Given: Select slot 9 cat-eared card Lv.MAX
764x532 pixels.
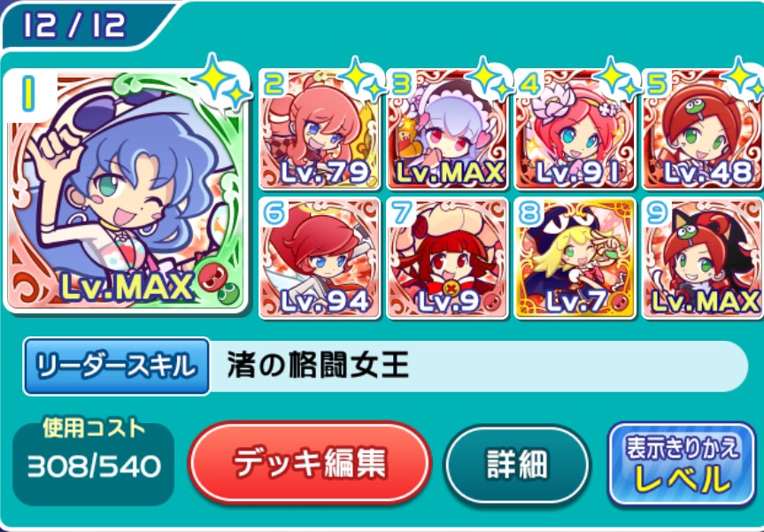Looking at the screenshot, I should [x=703, y=258].
